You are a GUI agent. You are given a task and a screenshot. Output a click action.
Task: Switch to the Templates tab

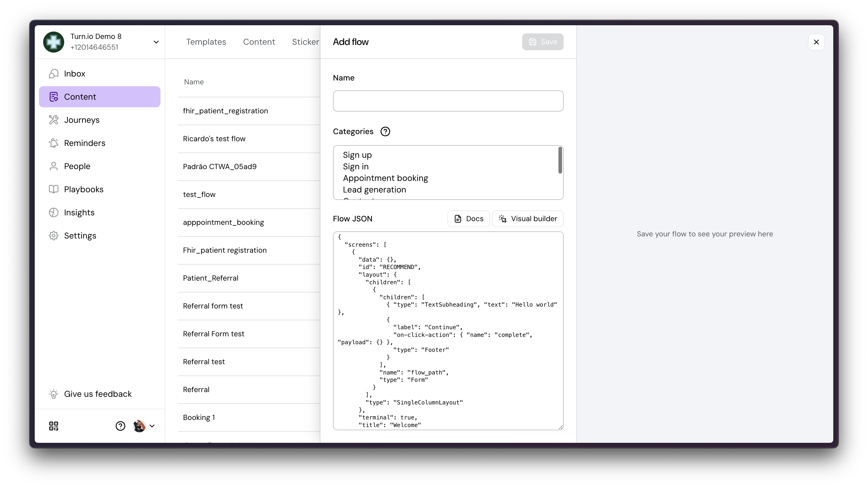[x=206, y=42]
